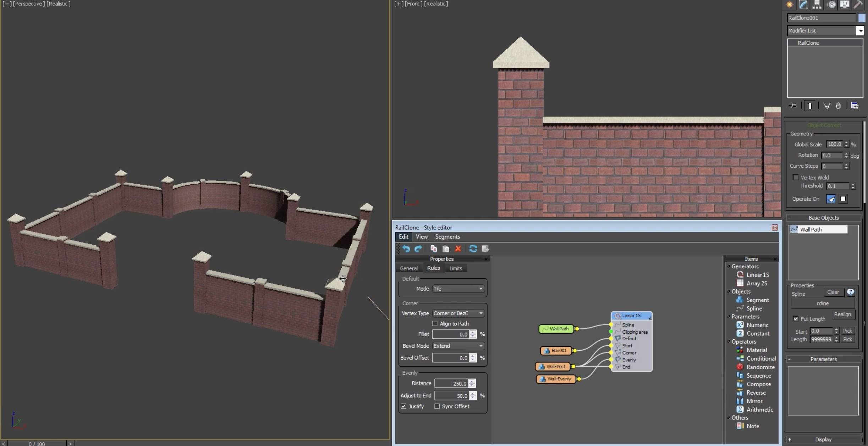The height and width of the screenshot is (446, 868).
Task: Click the object color swatch next to RailClone001
Action: coord(861,18)
